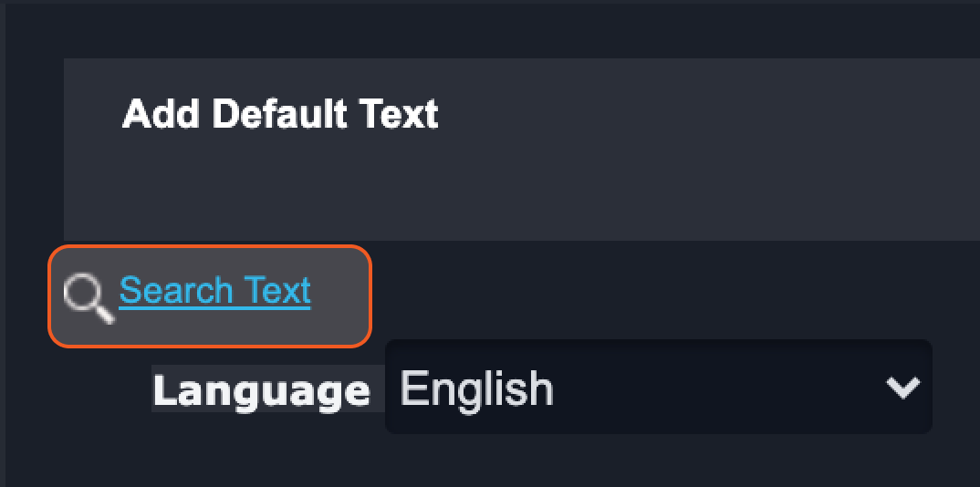The height and width of the screenshot is (487, 980).
Task: Click the magnifying glass search icon
Action: click(x=88, y=298)
